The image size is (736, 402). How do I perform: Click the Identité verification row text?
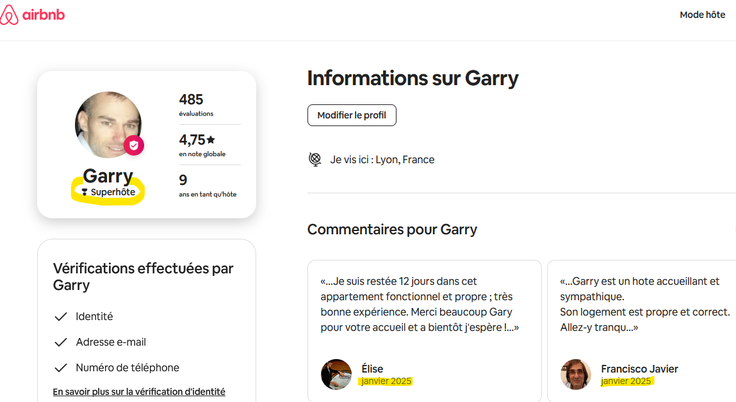(94, 317)
